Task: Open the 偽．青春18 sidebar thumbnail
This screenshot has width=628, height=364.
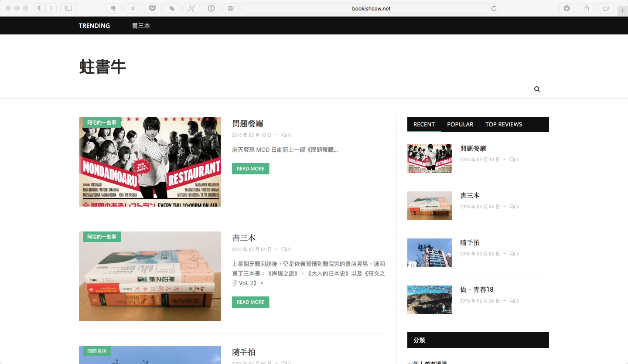Action: [x=430, y=299]
